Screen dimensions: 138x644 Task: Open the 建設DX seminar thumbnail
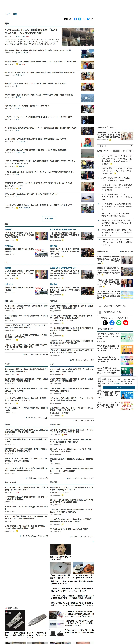coord(127,371)
